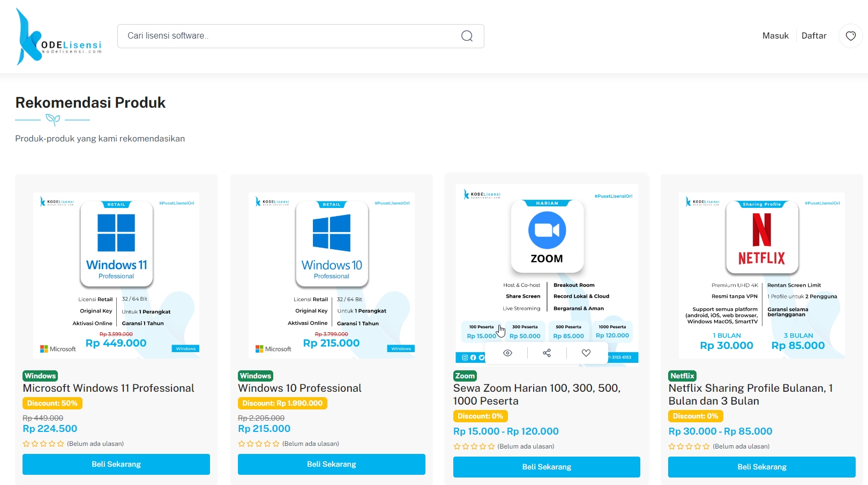The height and width of the screenshot is (485, 868).
Task: Click Produk-produk yang kami rekomendasikan text
Action: 100,138
